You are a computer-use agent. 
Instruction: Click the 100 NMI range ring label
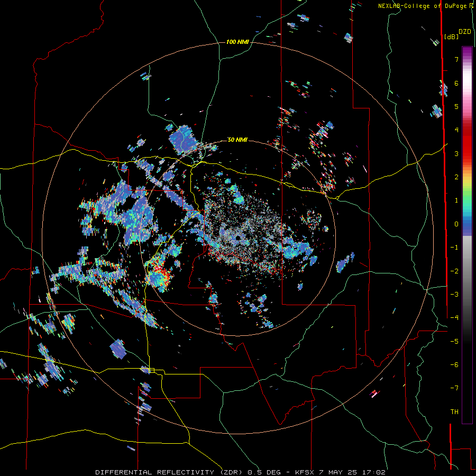coord(237,42)
